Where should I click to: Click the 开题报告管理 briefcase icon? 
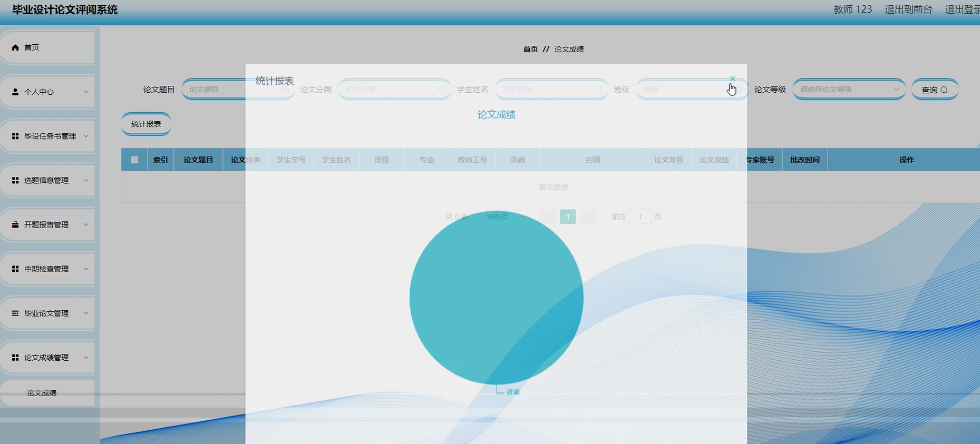15,224
